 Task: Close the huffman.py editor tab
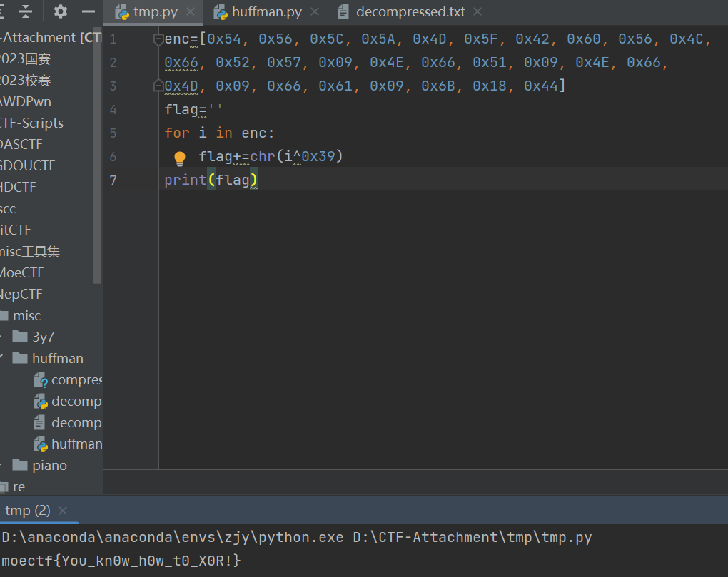pos(314,12)
